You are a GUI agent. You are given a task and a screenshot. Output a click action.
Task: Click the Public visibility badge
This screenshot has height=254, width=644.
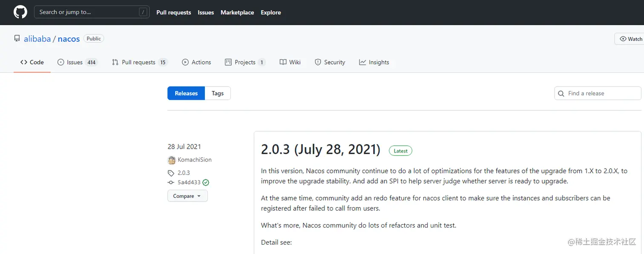click(x=94, y=39)
